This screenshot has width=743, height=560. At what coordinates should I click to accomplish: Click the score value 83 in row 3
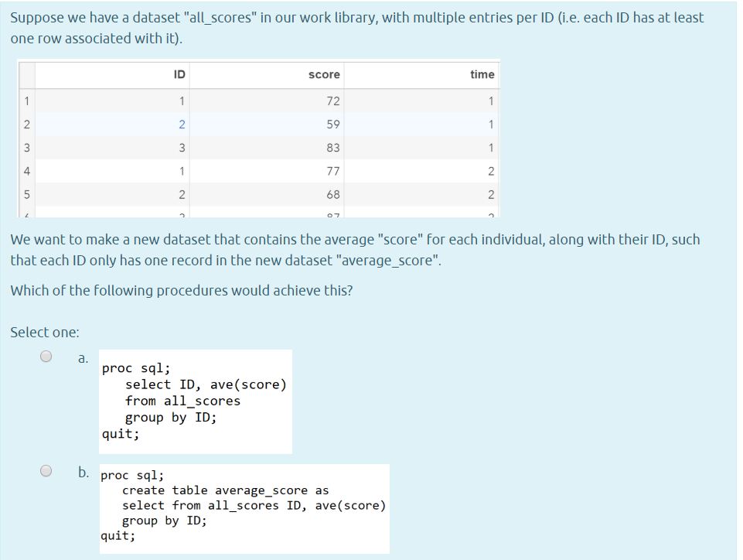pyautogui.click(x=331, y=147)
